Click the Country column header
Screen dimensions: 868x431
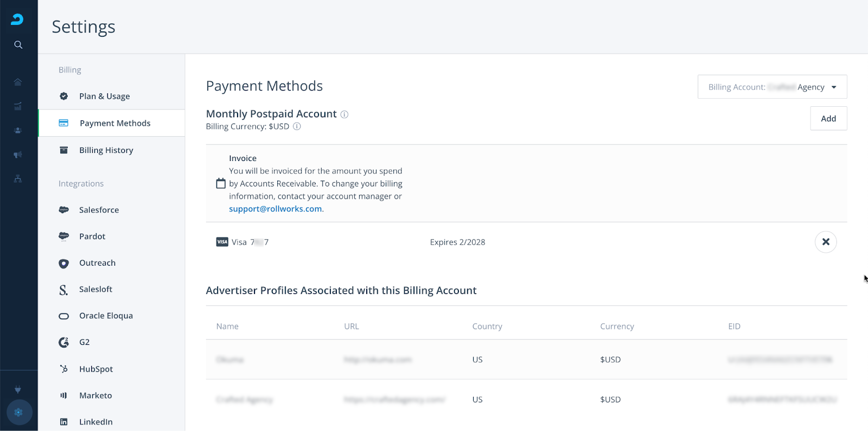click(x=487, y=326)
